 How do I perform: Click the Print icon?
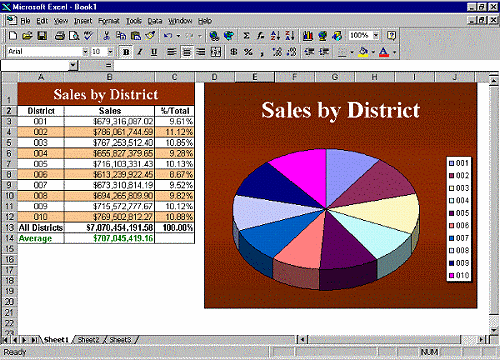(60, 36)
